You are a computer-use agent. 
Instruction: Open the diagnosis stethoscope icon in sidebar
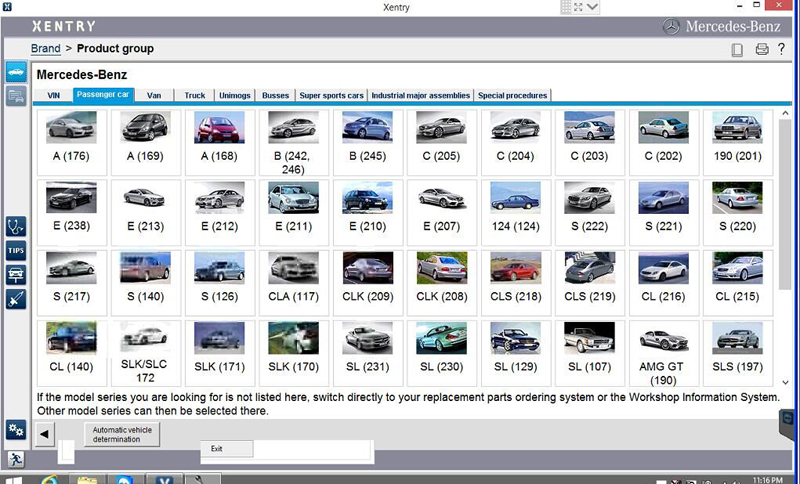(x=16, y=226)
